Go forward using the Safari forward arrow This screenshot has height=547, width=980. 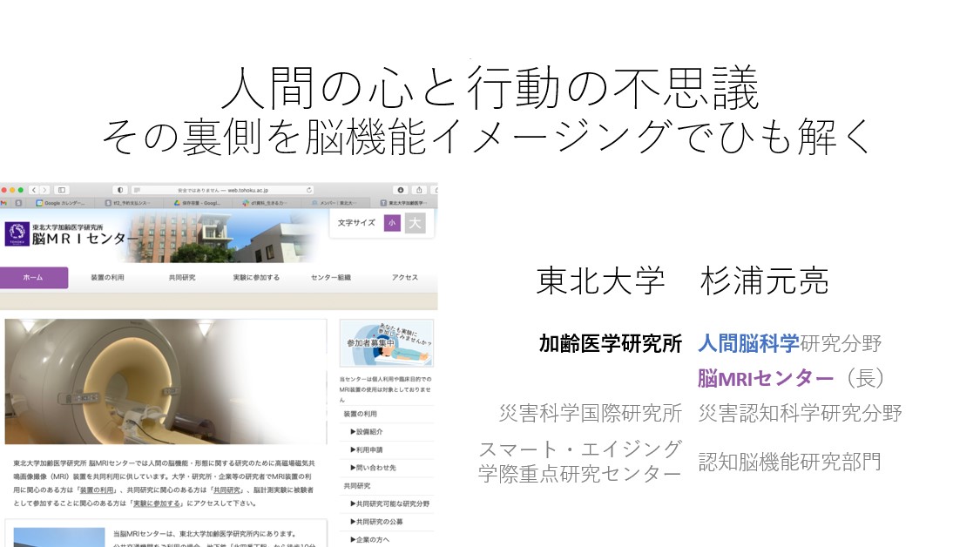point(45,190)
